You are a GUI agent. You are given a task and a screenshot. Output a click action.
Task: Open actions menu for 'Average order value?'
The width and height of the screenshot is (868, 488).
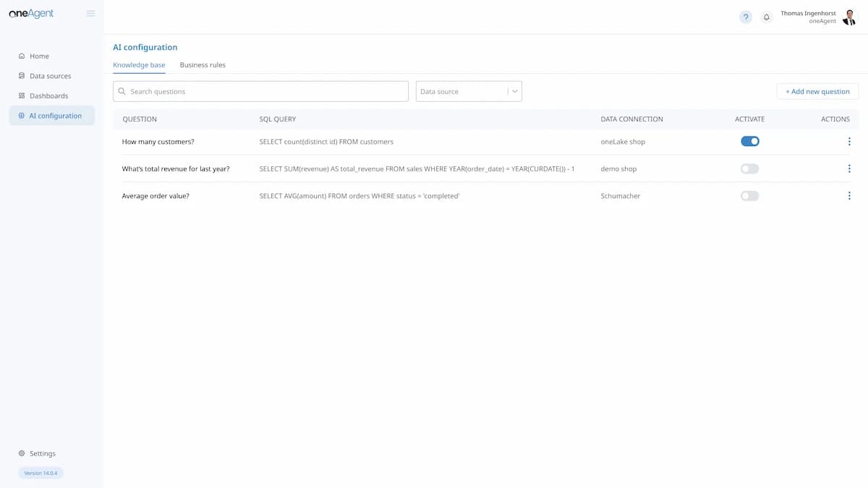click(x=849, y=196)
